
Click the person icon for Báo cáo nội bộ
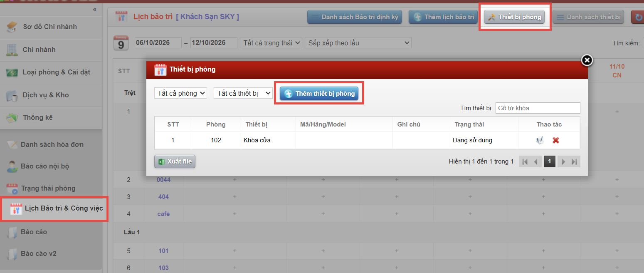[x=12, y=166]
